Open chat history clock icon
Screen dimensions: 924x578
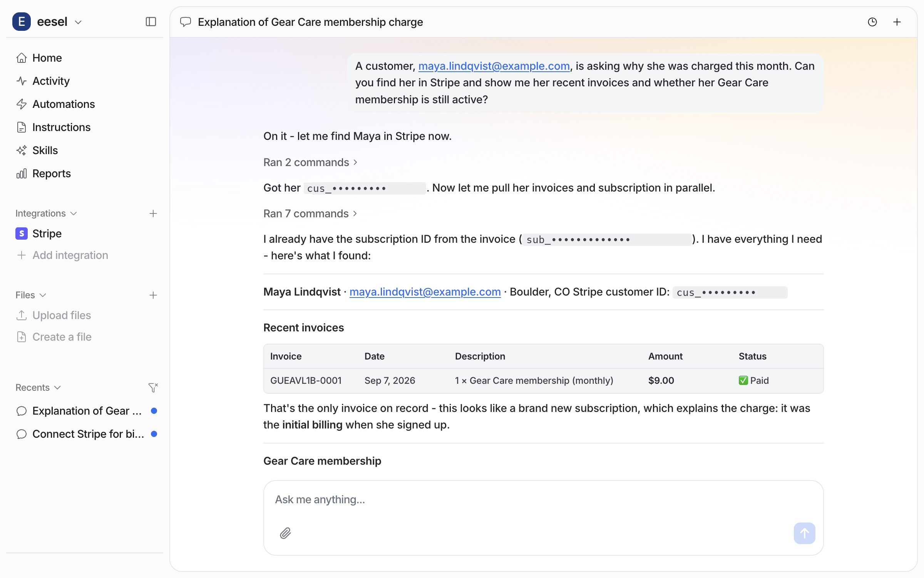point(872,22)
